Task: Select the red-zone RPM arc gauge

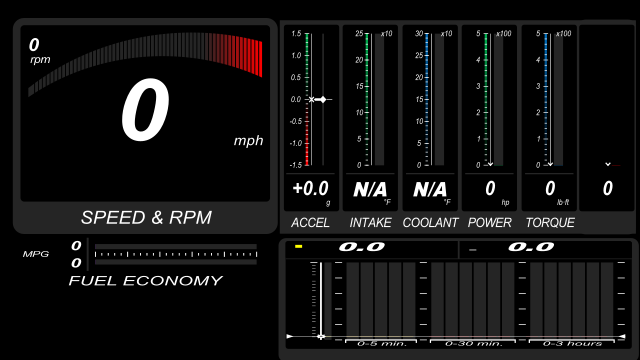Action: (145, 63)
